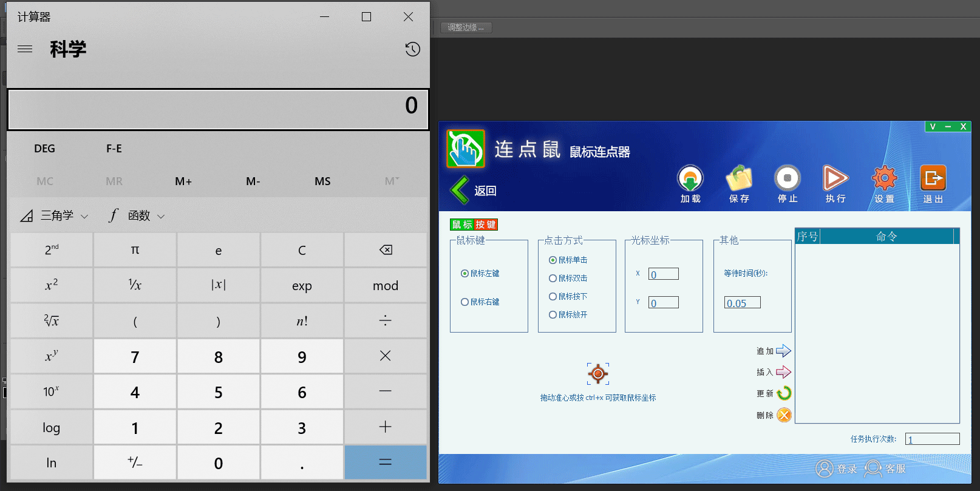The image size is (980, 491).
Task: Click the 10 to x key
Action: (x=52, y=391)
